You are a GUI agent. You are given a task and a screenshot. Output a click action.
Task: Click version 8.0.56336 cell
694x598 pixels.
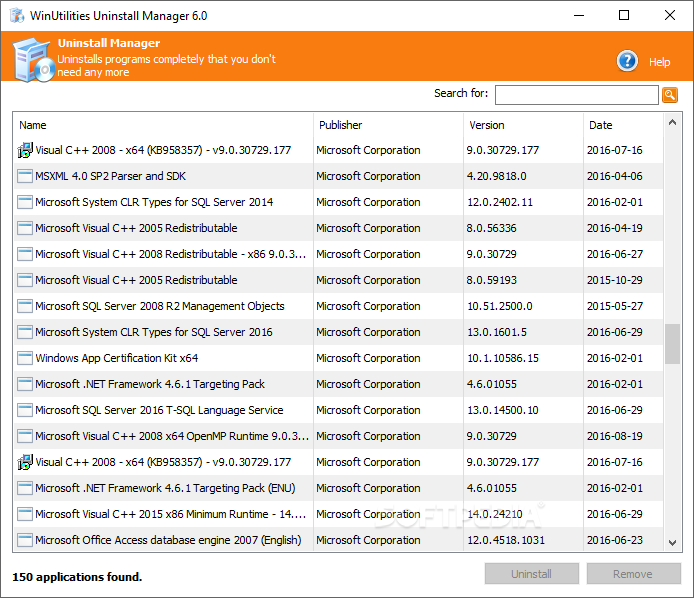coord(491,228)
